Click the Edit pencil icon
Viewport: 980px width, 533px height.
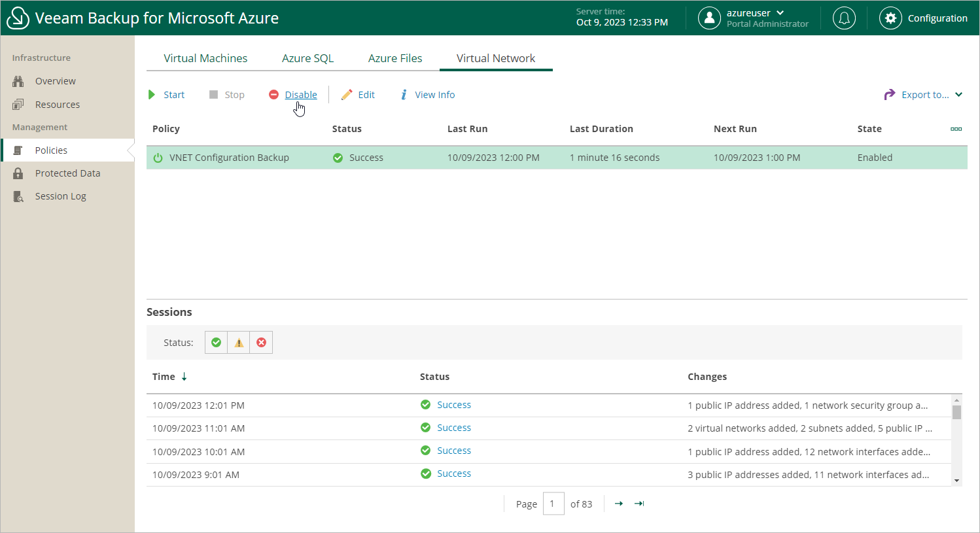click(x=347, y=95)
